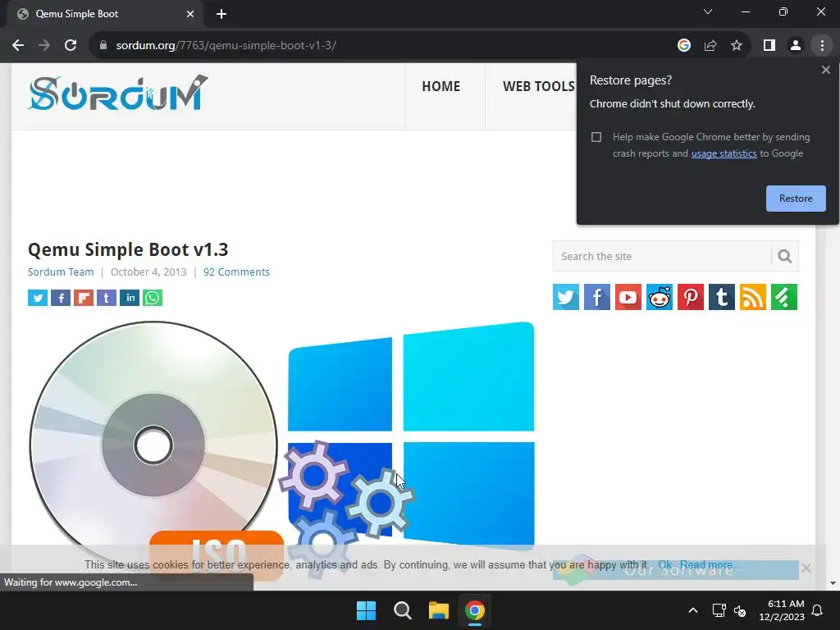Viewport: 840px width, 630px height.
Task: Go back to the previous page
Action: [18, 46]
